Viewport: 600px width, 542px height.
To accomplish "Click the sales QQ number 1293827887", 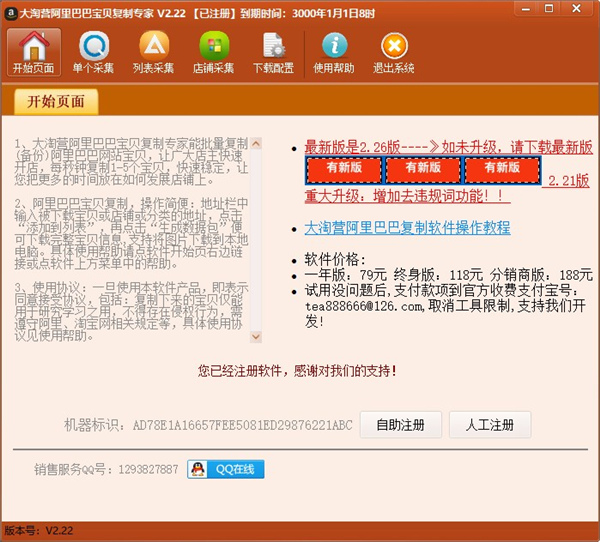I will (148, 469).
